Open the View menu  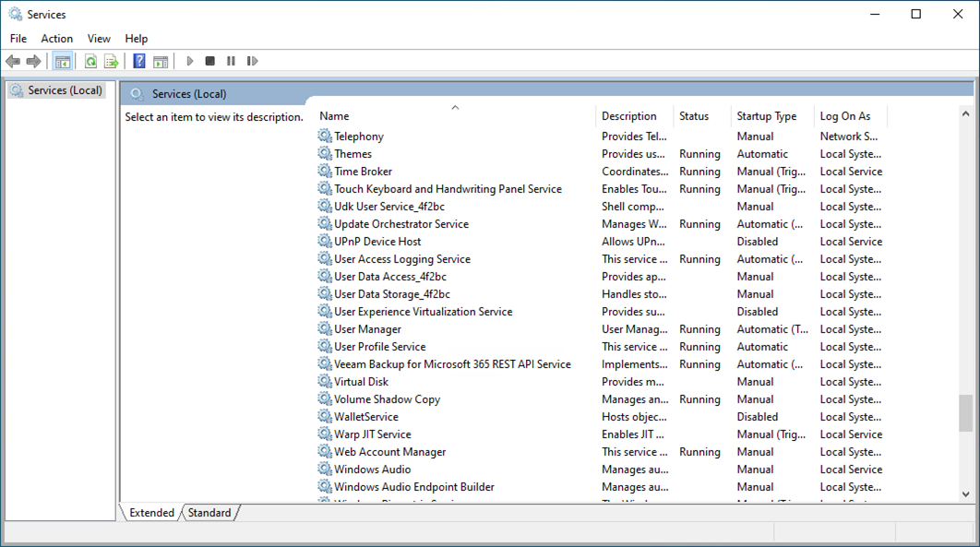(99, 39)
